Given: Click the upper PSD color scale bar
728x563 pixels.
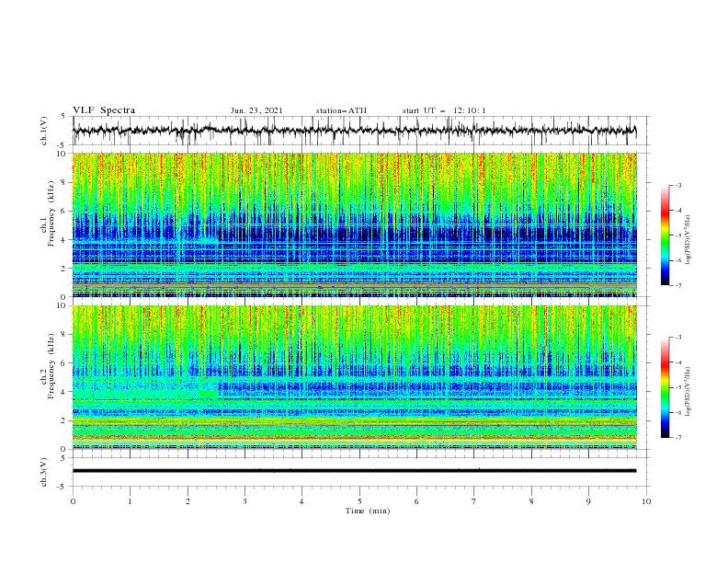Looking at the screenshot, I should (x=665, y=236).
